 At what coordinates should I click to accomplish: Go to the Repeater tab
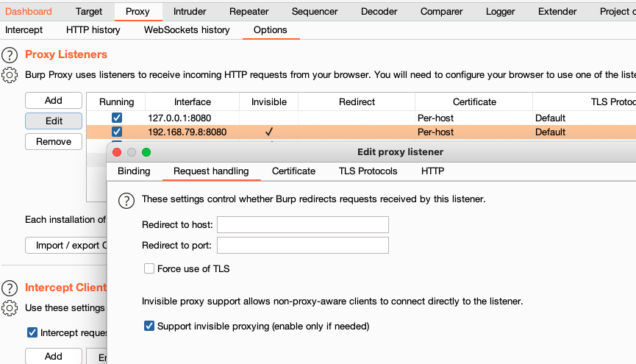coord(249,11)
